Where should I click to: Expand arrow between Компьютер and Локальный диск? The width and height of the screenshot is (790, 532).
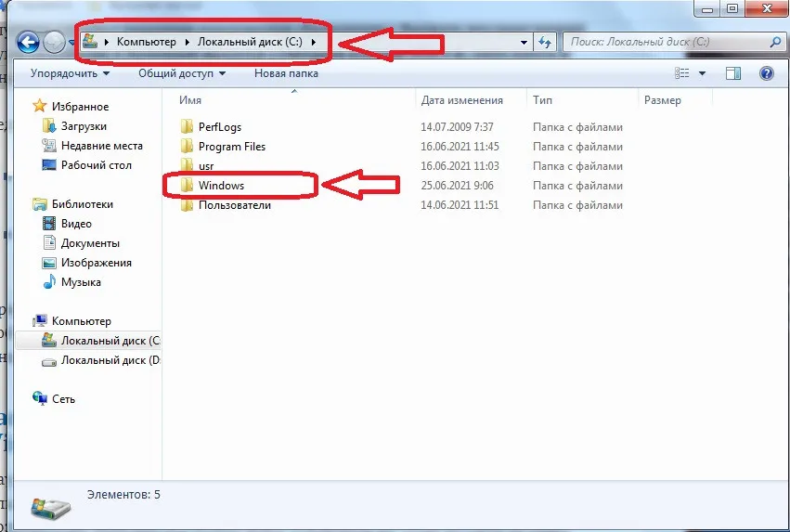pyautogui.click(x=187, y=42)
